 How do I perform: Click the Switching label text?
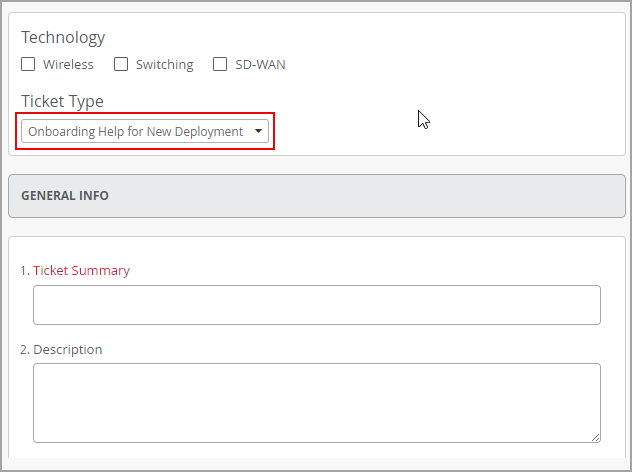point(164,64)
